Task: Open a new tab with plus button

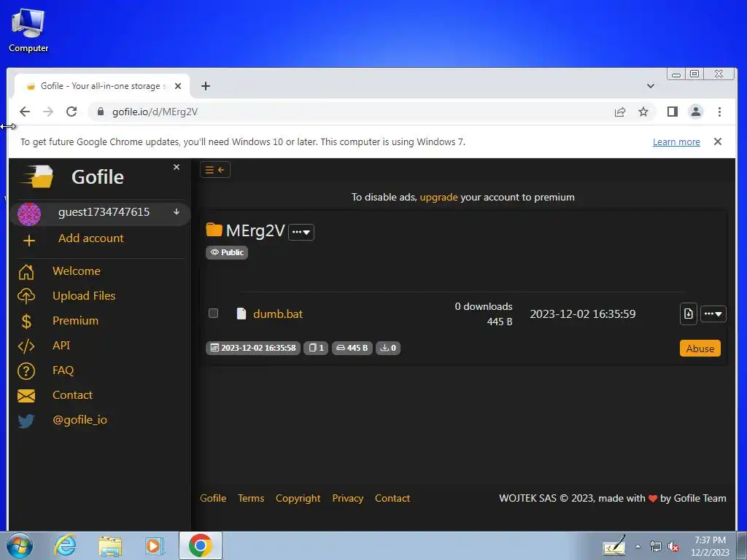Action: [x=205, y=86]
